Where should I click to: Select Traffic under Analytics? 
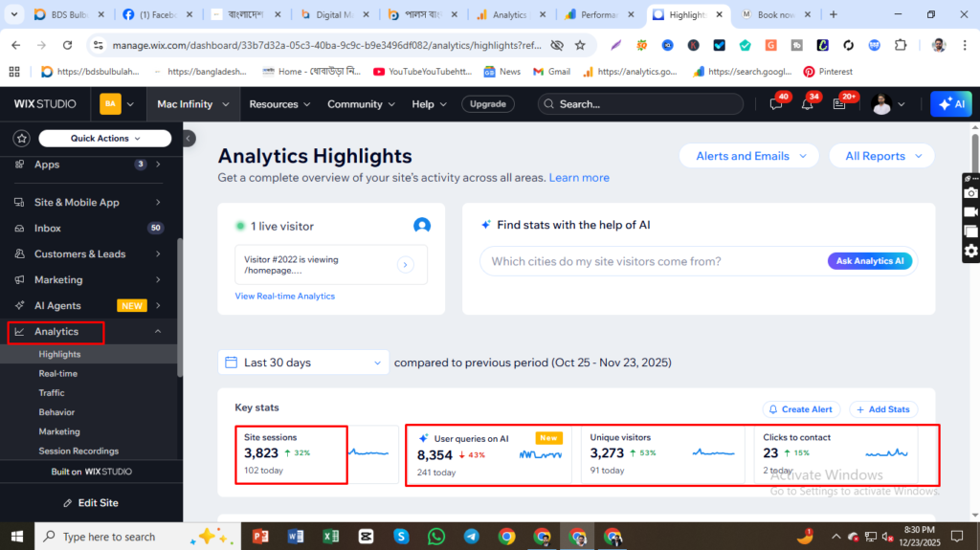52,392
